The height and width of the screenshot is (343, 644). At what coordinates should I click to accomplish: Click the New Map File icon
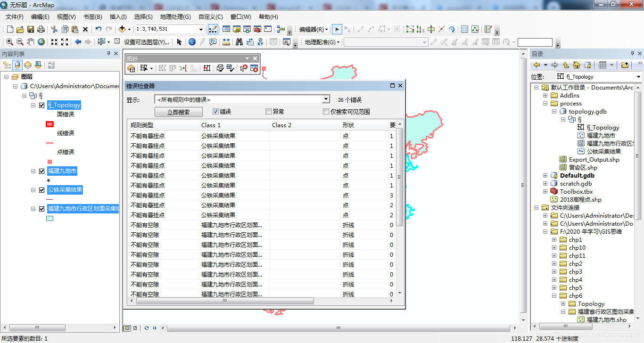[10, 29]
